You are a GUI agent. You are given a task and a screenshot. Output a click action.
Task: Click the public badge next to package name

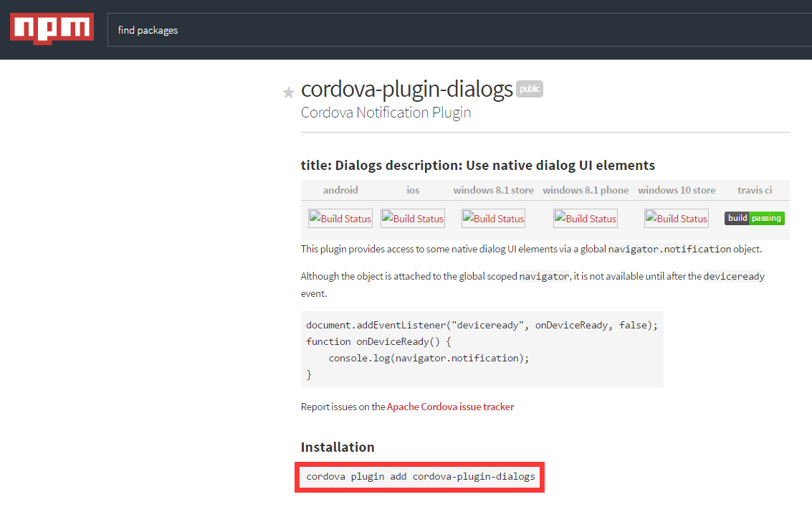tap(529, 89)
